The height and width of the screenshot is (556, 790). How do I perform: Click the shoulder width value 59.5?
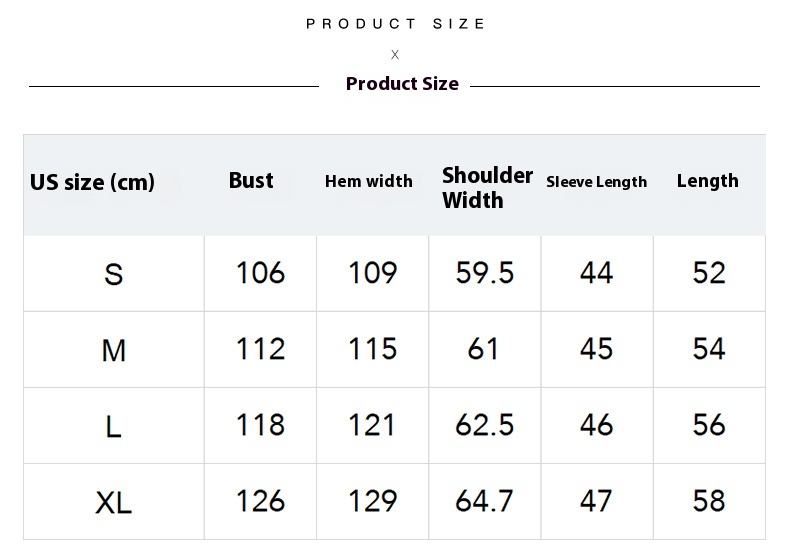click(485, 272)
